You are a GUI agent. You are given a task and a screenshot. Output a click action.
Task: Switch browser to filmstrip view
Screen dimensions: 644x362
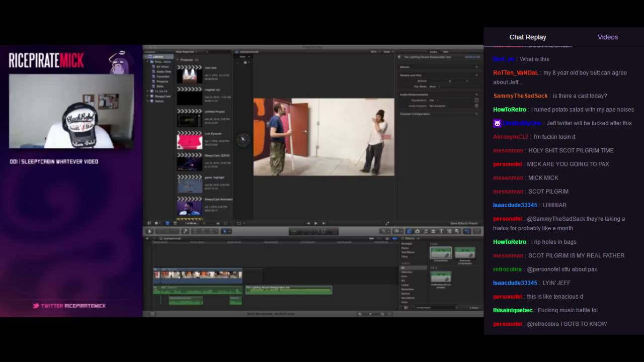tap(168, 223)
